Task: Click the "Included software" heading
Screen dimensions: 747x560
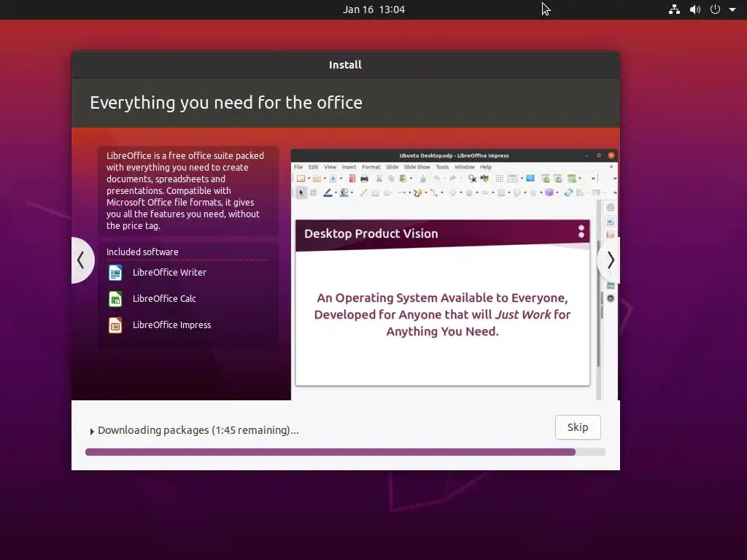Action: point(142,252)
